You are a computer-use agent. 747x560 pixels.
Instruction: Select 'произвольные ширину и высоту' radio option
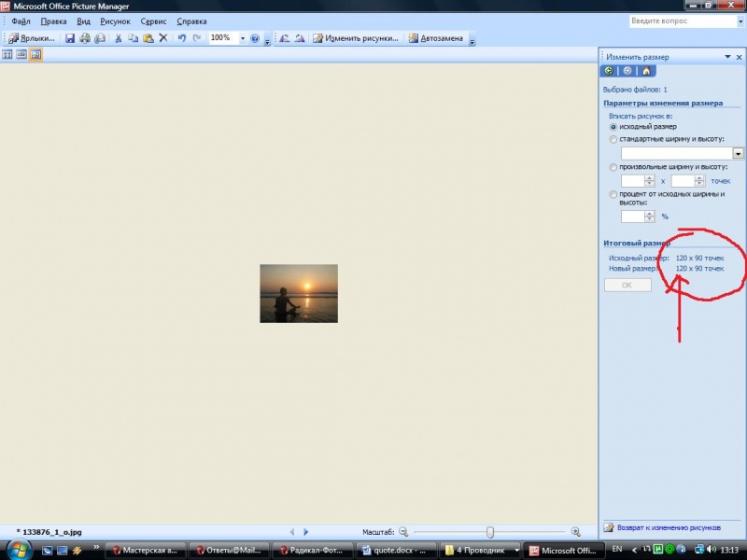613,167
